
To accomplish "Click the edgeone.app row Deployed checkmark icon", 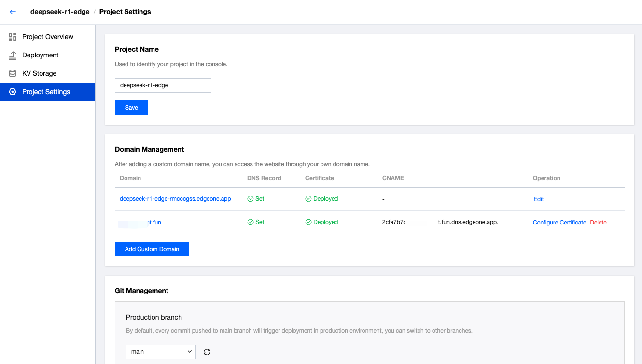I will click(308, 199).
